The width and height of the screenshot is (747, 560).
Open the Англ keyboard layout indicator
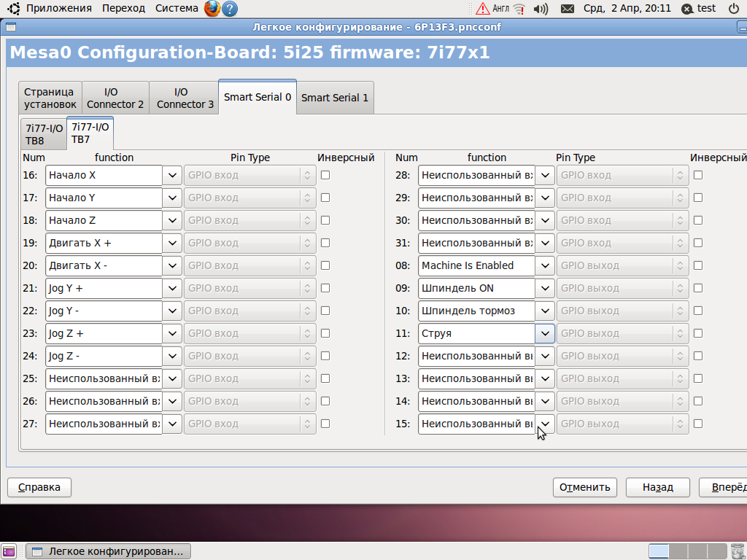(x=500, y=9)
